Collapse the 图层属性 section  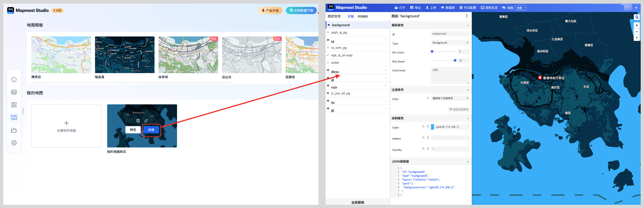(x=468, y=25)
